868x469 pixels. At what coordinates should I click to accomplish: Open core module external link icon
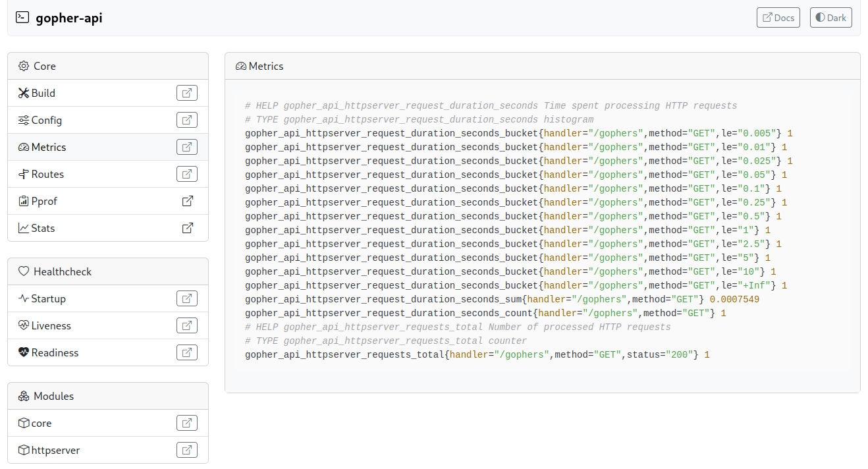[187, 423]
